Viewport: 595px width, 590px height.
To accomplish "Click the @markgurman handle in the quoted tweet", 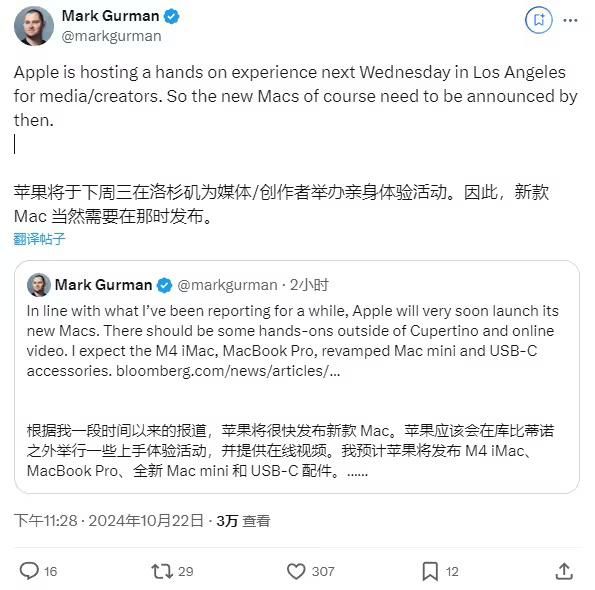I will [x=227, y=285].
